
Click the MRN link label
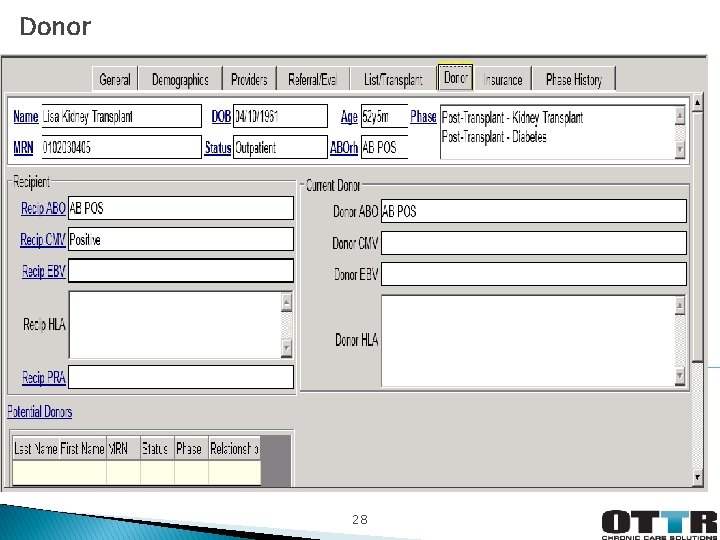23,147
